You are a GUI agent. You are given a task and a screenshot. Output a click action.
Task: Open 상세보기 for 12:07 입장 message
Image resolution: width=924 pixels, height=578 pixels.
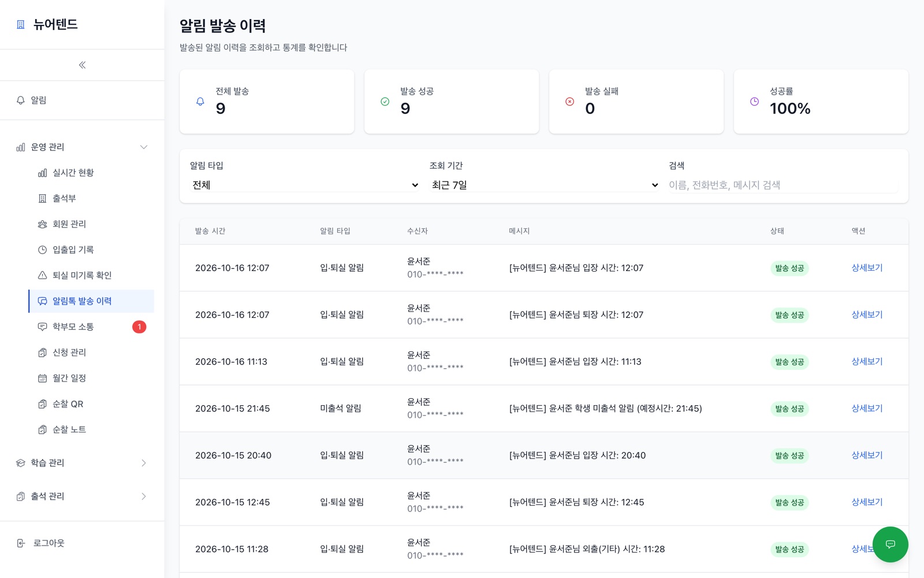click(x=867, y=268)
